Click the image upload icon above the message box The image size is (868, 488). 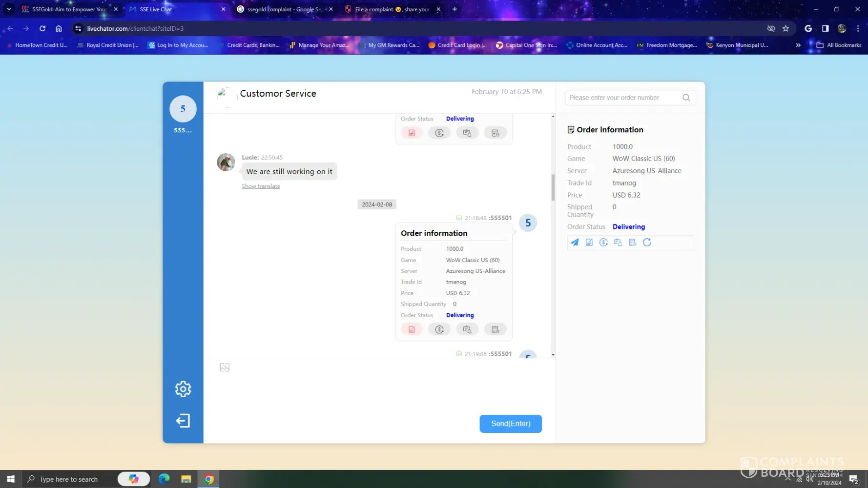click(x=225, y=367)
